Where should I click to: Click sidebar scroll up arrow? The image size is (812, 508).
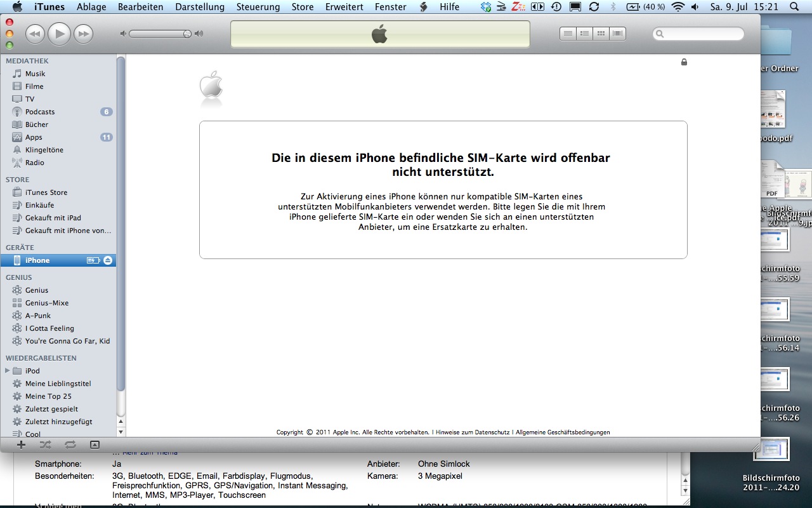[x=121, y=422]
